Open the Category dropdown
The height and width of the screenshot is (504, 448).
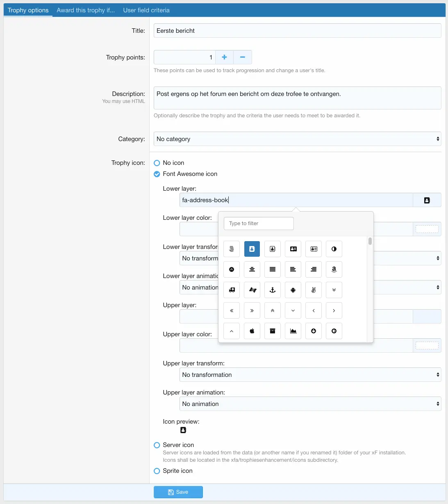(297, 139)
